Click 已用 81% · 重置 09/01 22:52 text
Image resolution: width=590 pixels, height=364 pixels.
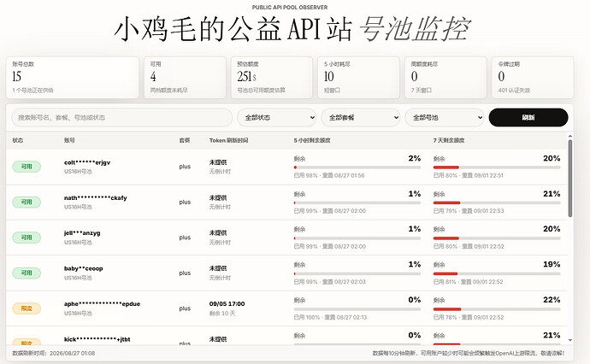point(468,282)
